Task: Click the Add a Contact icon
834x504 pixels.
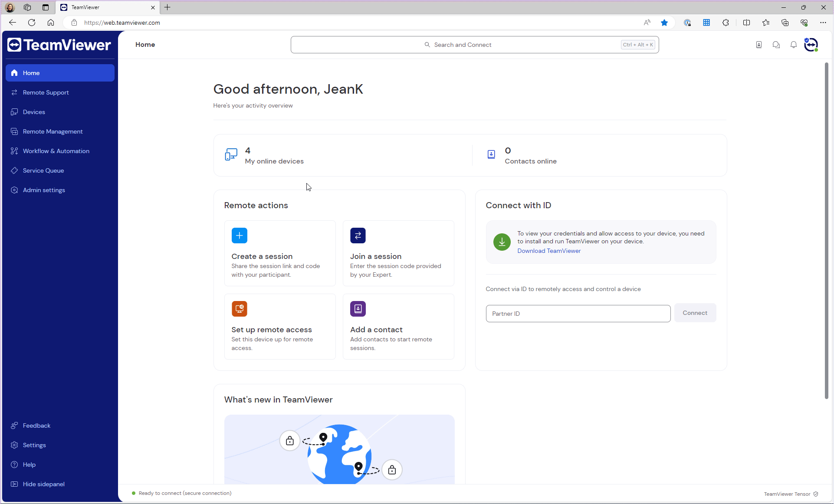Action: [x=358, y=308]
